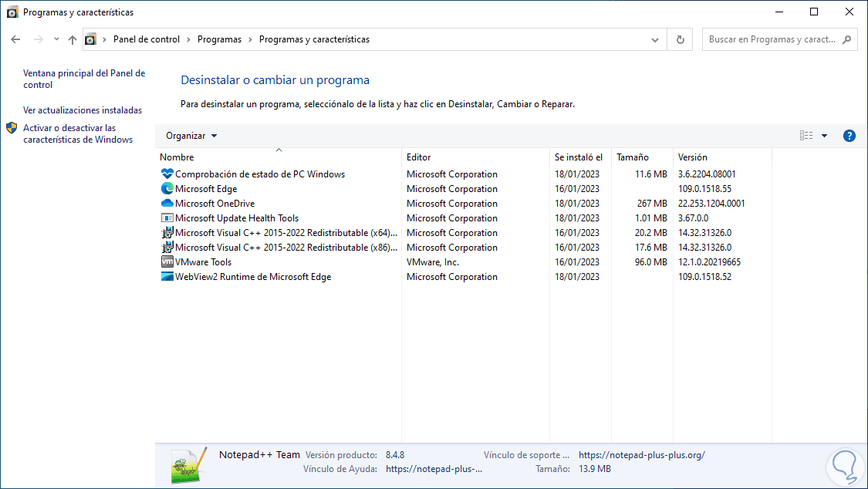Click Microsoft Edge program icon
The image size is (868, 489).
click(x=167, y=189)
